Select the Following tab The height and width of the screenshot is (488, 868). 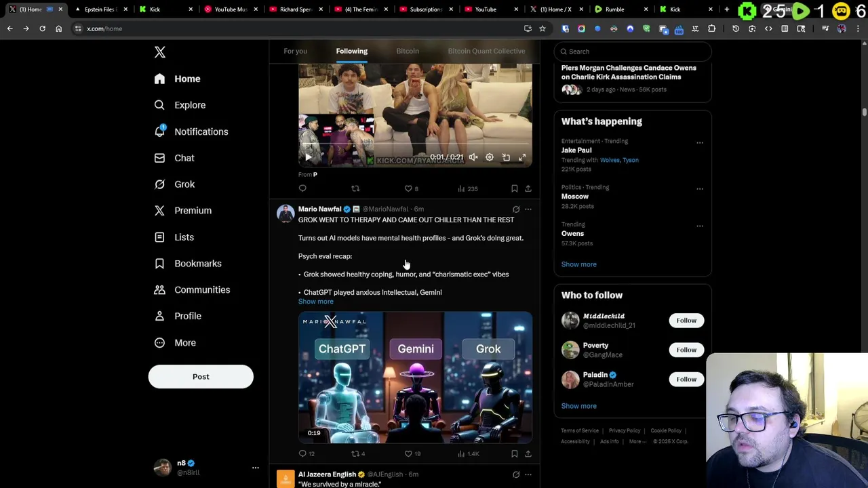[351, 51]
